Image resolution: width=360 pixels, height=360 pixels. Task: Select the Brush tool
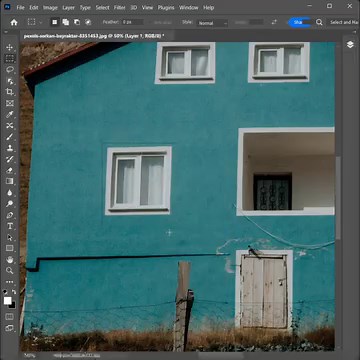point(10,137)
